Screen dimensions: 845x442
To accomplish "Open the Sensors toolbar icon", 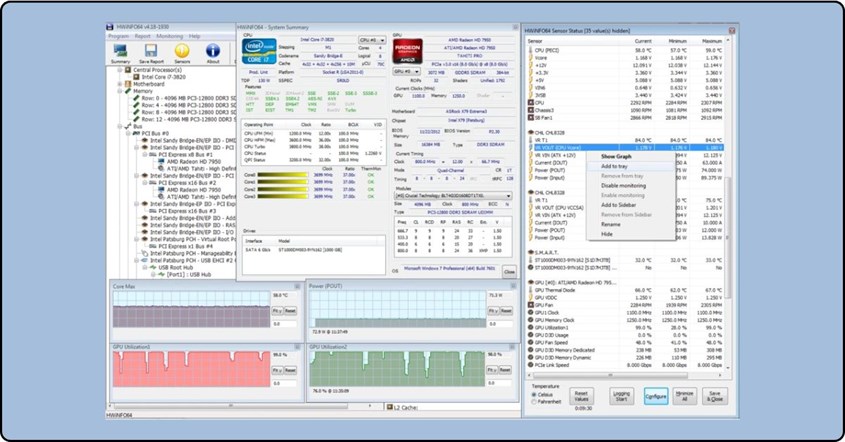I will click(182, 51).
